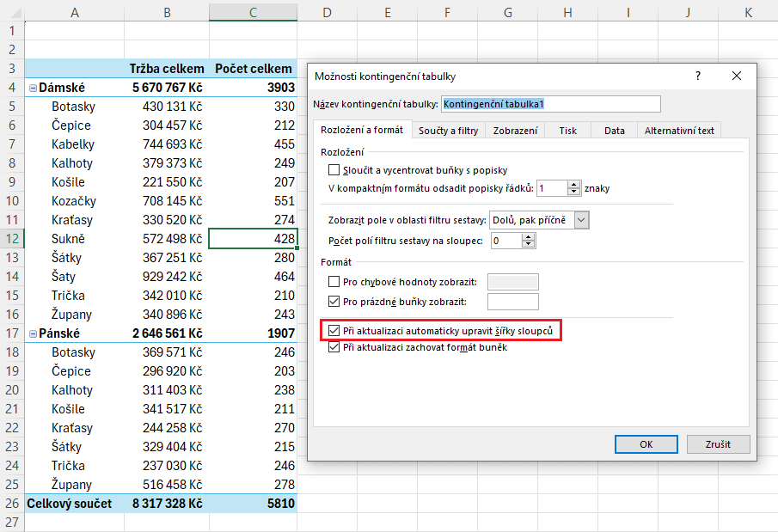Image resolution: width=778 pixels, height=532 pixels.
Task: Decrease filter fields per column spinner
Action: coord(528,245)
